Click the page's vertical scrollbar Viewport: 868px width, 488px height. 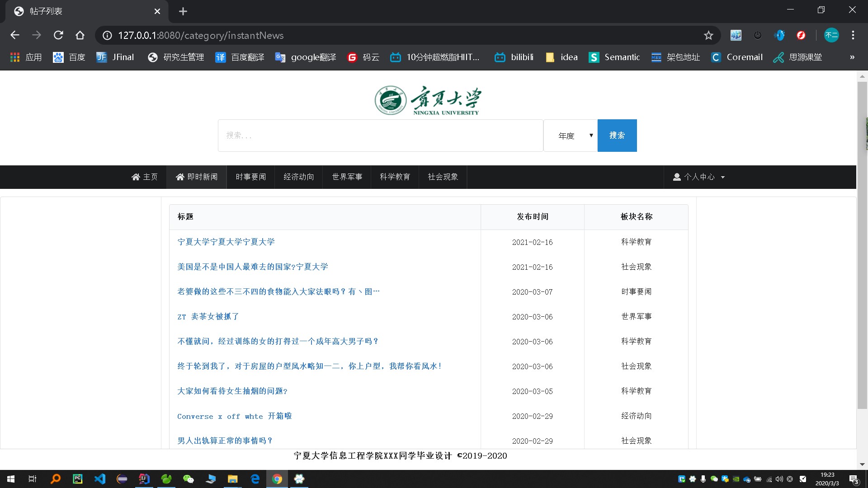click(x=862, y=244)
